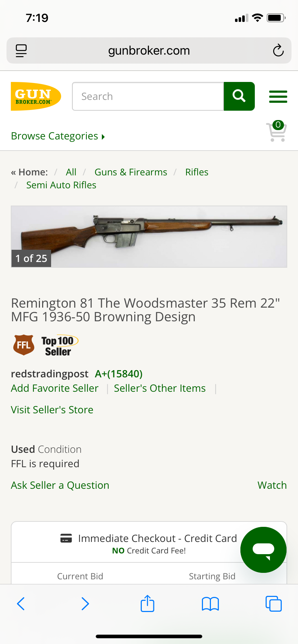
Task: Go to Semi Auto Rifles category
Action: point(61,185)
